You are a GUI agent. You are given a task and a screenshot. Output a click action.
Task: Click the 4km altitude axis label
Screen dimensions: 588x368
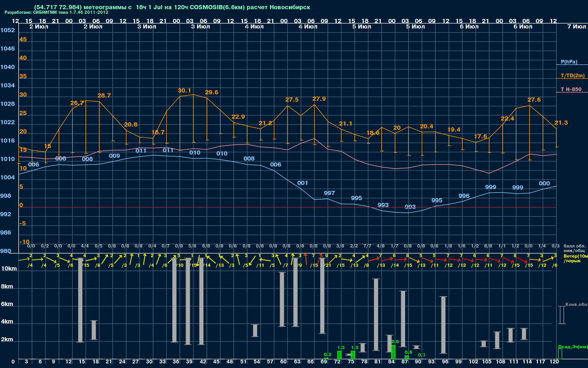click(x=6, y=322)
